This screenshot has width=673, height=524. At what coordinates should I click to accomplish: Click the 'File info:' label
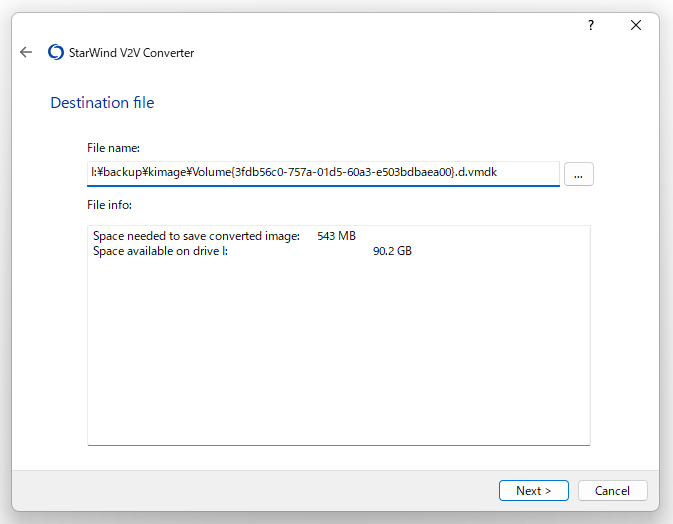click(x=109, y=205)
